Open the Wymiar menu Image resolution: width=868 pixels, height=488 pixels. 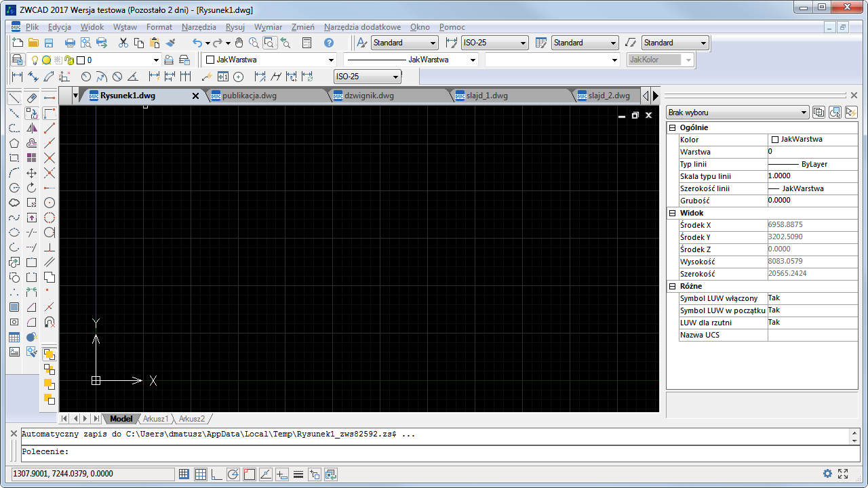(x=268, y=27)
